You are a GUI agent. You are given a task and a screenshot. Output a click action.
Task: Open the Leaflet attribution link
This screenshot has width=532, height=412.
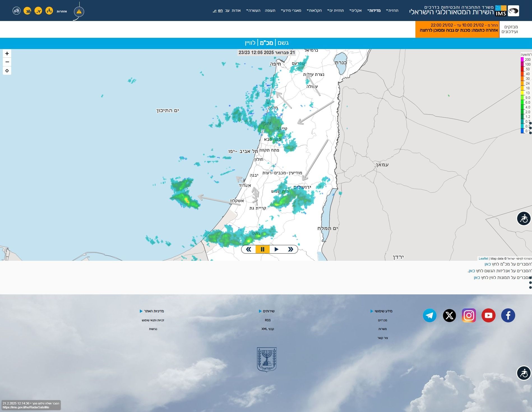pos(483,259)
